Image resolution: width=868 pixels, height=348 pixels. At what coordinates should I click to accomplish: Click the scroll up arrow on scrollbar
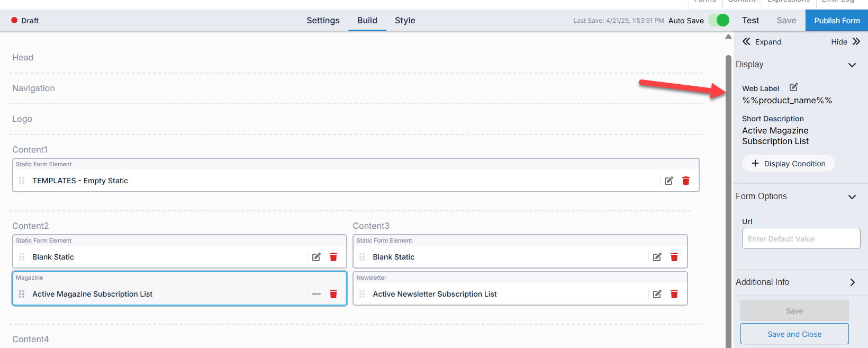click(x=728, y=37)
